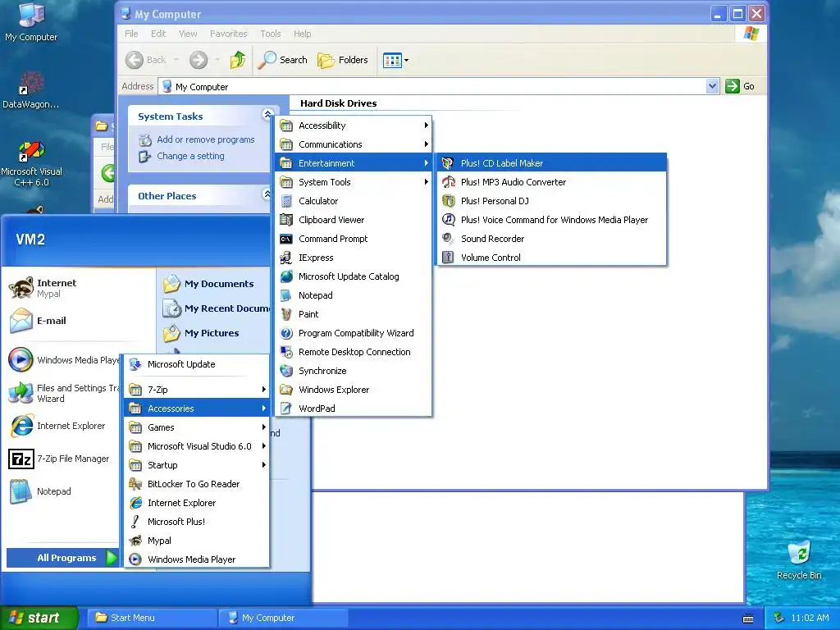Open the Favorites menu in My Computer
The image size is (840, 630).
click(229, 34)
